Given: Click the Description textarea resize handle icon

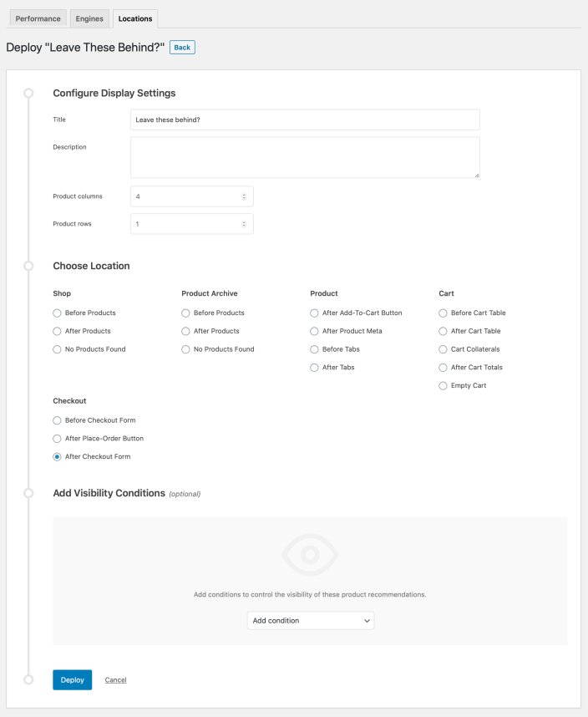Looking at the screenshot, I should (x=477, y=175).
